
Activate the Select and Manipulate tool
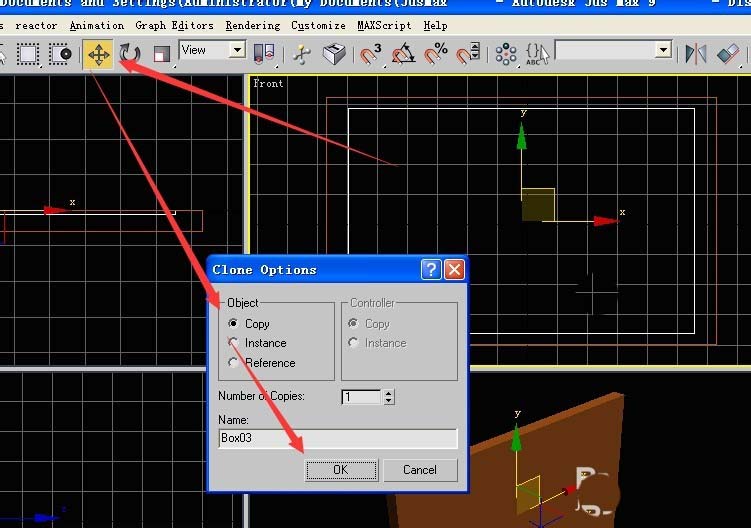(x=302, y=54)
